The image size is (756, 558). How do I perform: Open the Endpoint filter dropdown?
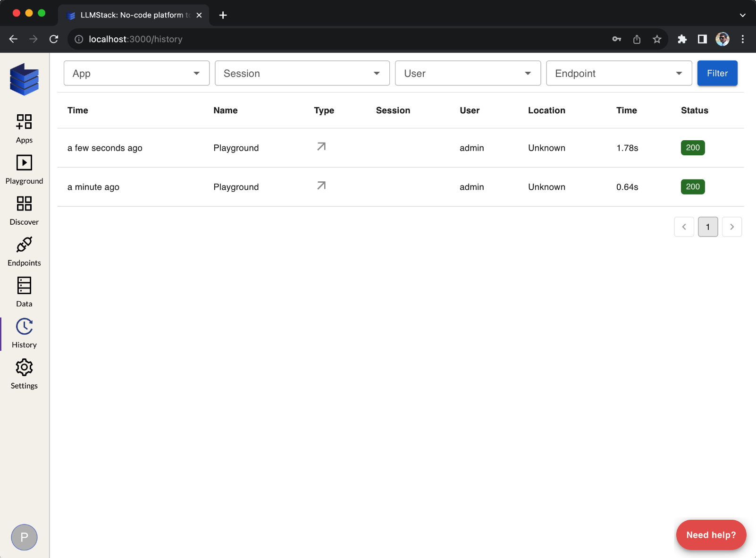(x=619, y=73)
